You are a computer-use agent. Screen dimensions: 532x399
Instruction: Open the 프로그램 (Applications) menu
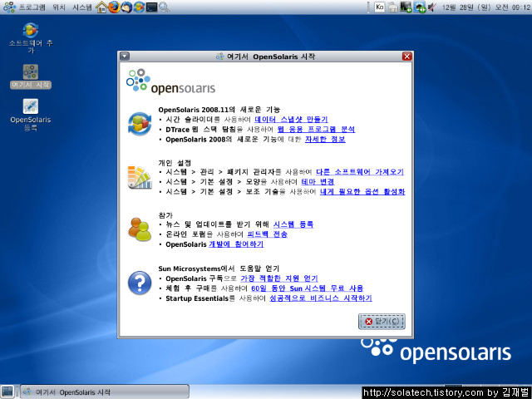pyautogui.click(x=32, y=7)
